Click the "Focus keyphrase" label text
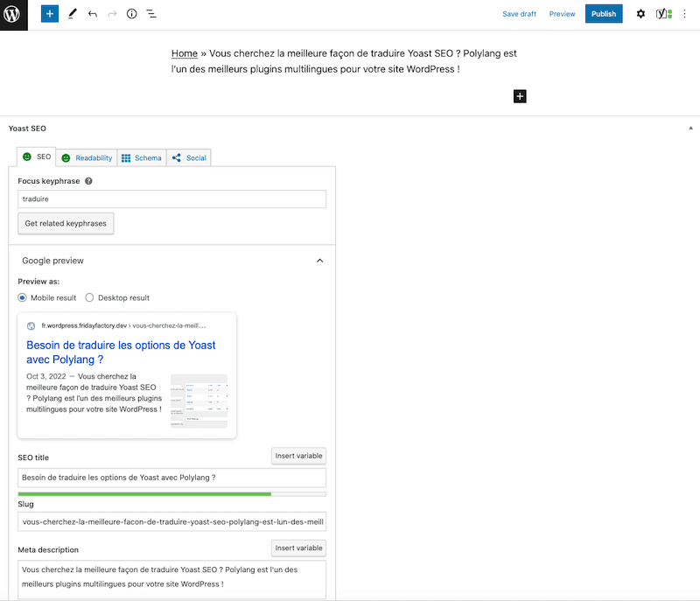Image resolution: width=700 pixels, height=601 pixels. (49, 181)
